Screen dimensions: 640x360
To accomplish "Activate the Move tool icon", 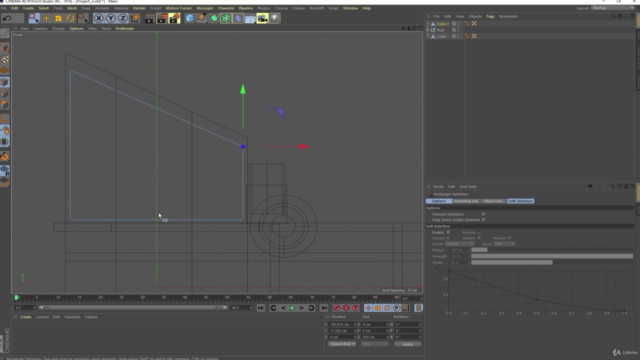I will [x=46, y=18].
